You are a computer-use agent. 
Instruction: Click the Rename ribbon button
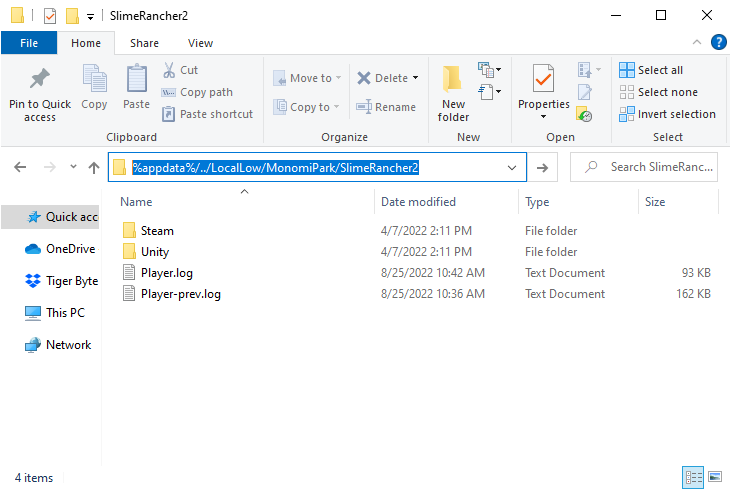click(386, 107)
